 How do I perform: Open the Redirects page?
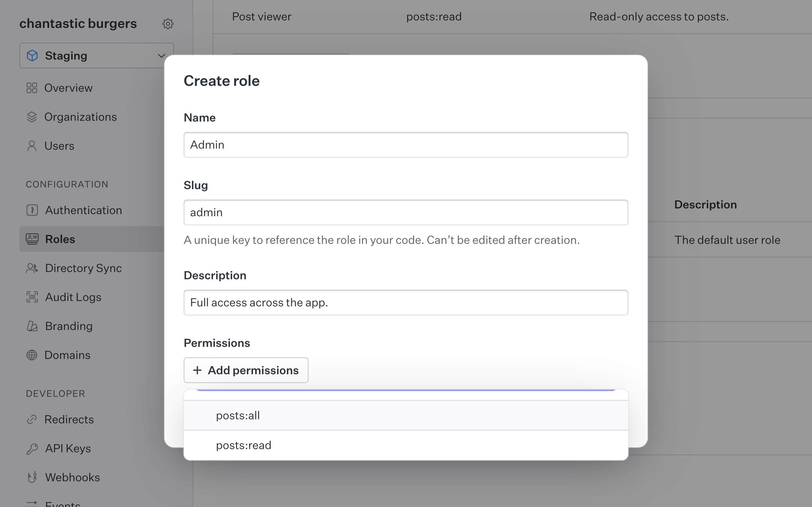(x=69, y=419)
